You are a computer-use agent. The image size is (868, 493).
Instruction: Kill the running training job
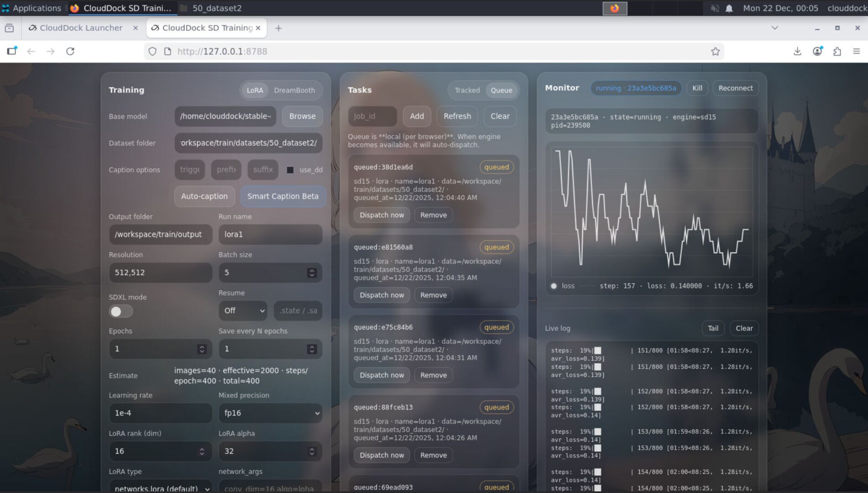coord(697,88)
